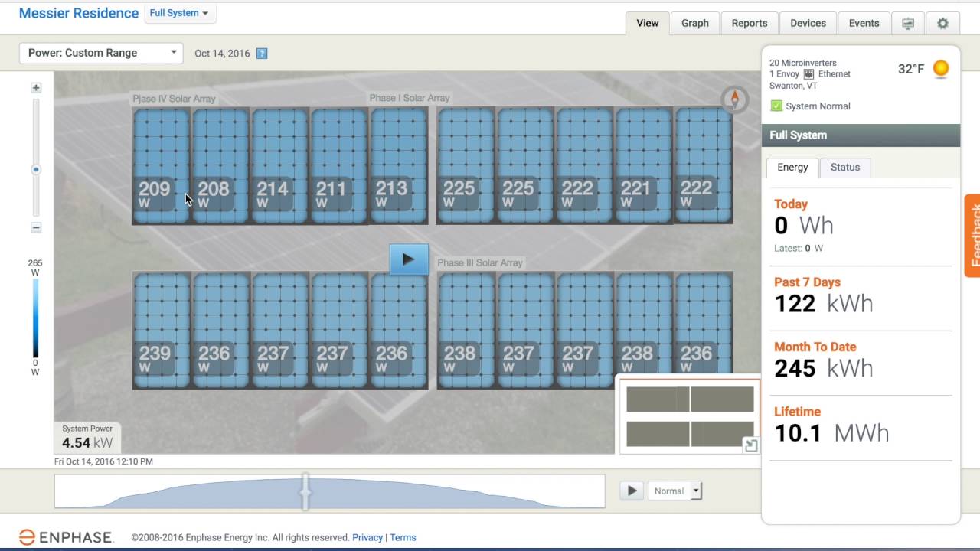The width and height of the screenshot is (980, 551).
Task: Select the panel showing 209 W
Action: click(162, 166)
